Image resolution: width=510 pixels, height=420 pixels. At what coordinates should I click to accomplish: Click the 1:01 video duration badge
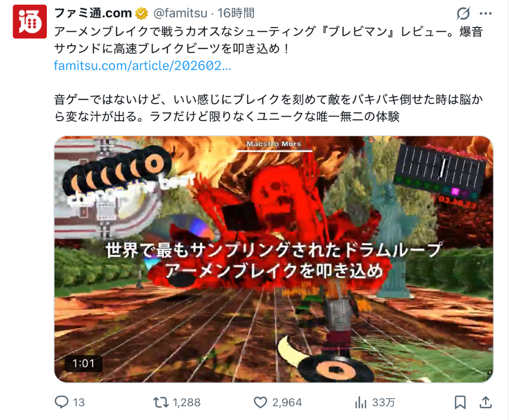(83, 363)
